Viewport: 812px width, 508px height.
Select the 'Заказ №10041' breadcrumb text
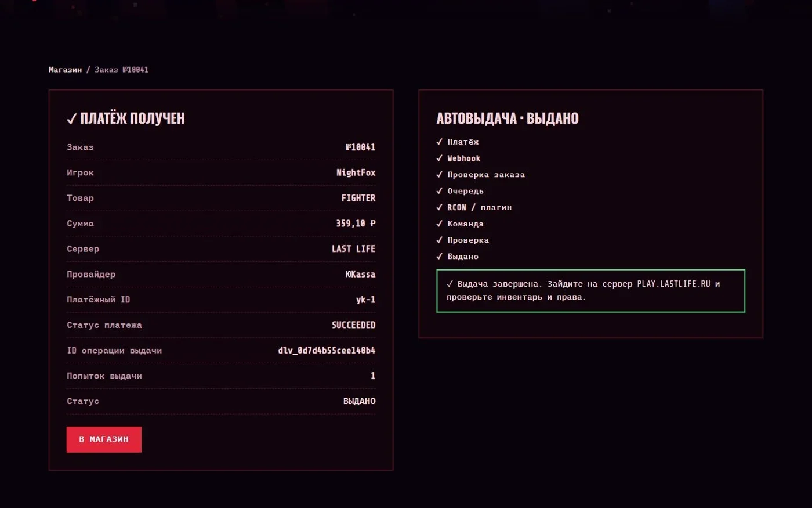tap(121, 70)
